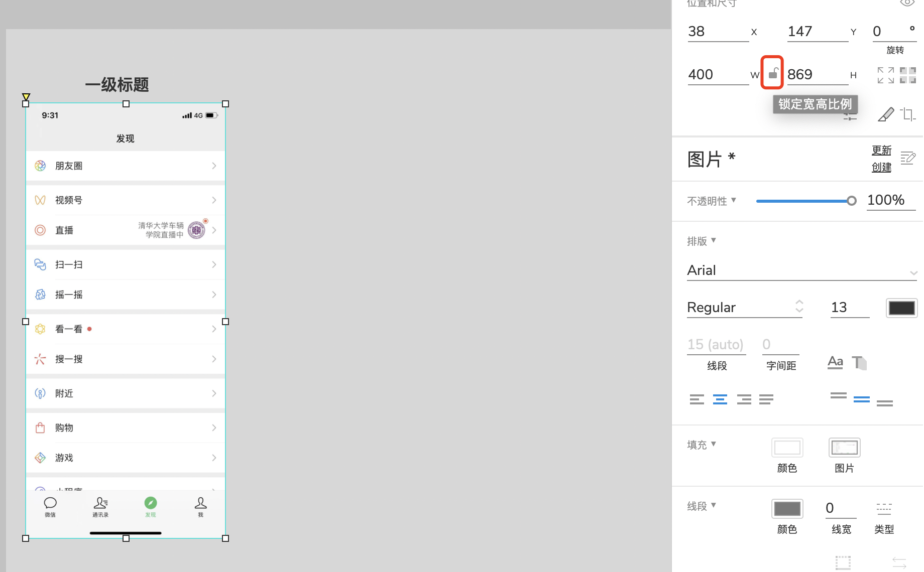924x572 pixels.
Task: Click the yellow rotation marker above the image
Action: [26, 96]
